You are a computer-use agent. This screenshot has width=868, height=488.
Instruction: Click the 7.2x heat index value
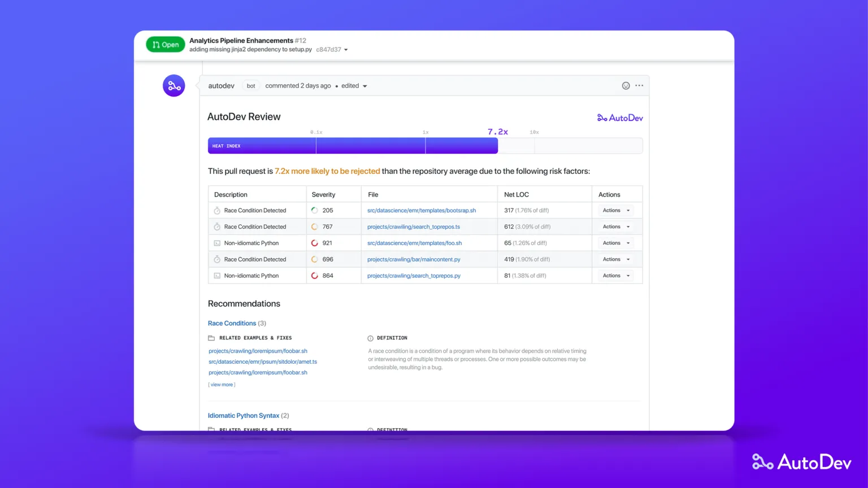[x=498, y=132]
